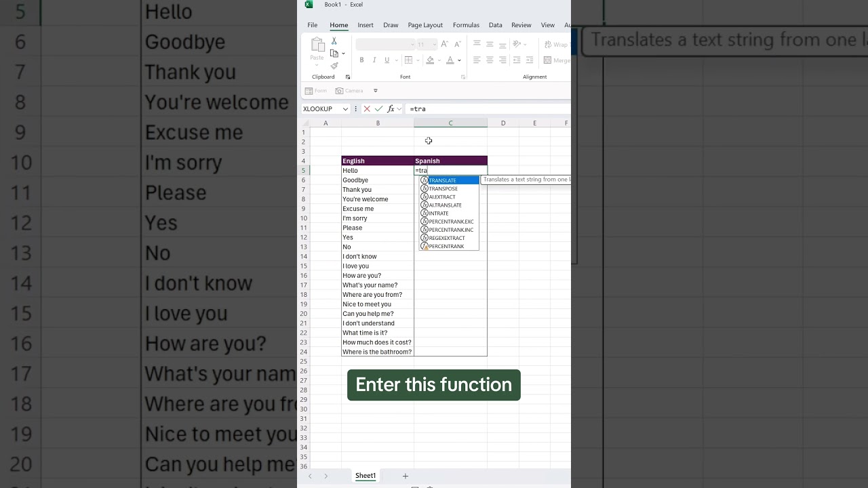
Task: Select the Format Painter brush icon
Action: pos(334,66)
